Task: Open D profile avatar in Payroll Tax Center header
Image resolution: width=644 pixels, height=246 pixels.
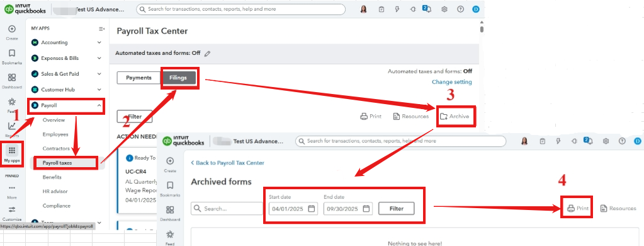Action: [476, 9]
